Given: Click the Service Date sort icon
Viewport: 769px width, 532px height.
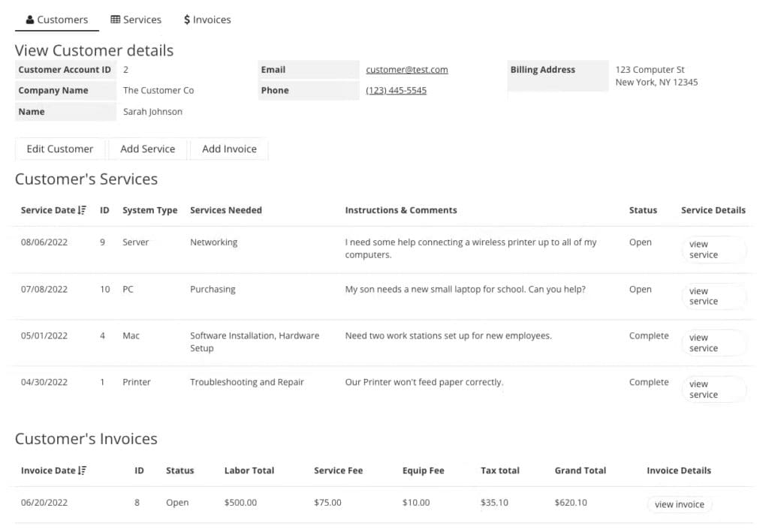Looking at the screenshot, I should [83, 211].
